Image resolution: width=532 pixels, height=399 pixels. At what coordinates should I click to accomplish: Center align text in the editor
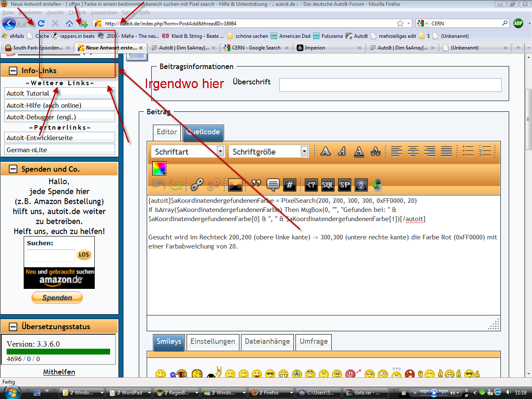[413, 151]
